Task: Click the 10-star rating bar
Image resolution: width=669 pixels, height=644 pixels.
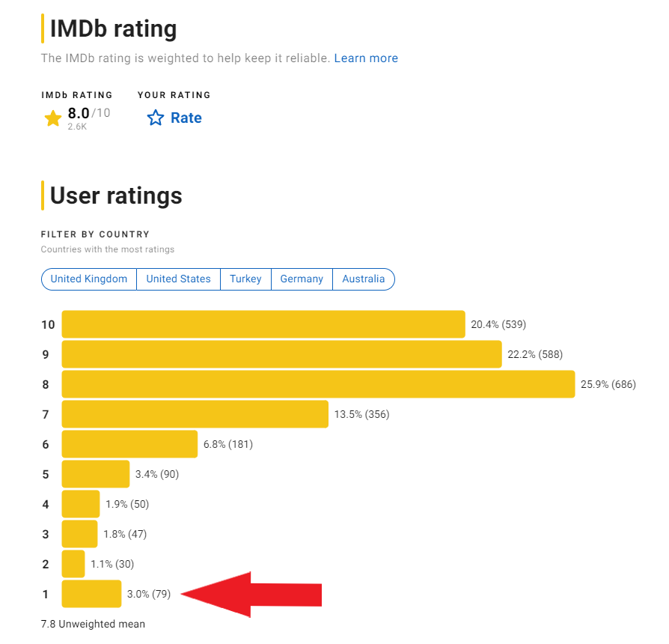Action: point(263,324)
